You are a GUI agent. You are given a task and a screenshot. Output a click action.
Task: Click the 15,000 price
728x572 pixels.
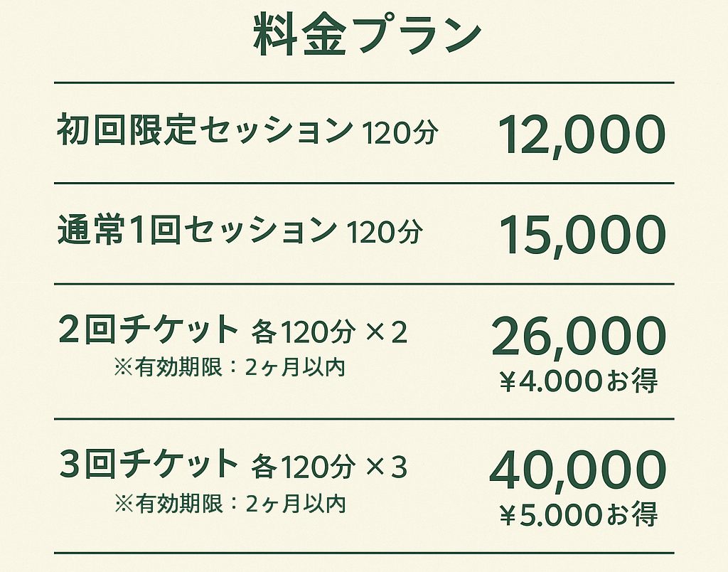point(583,235)
